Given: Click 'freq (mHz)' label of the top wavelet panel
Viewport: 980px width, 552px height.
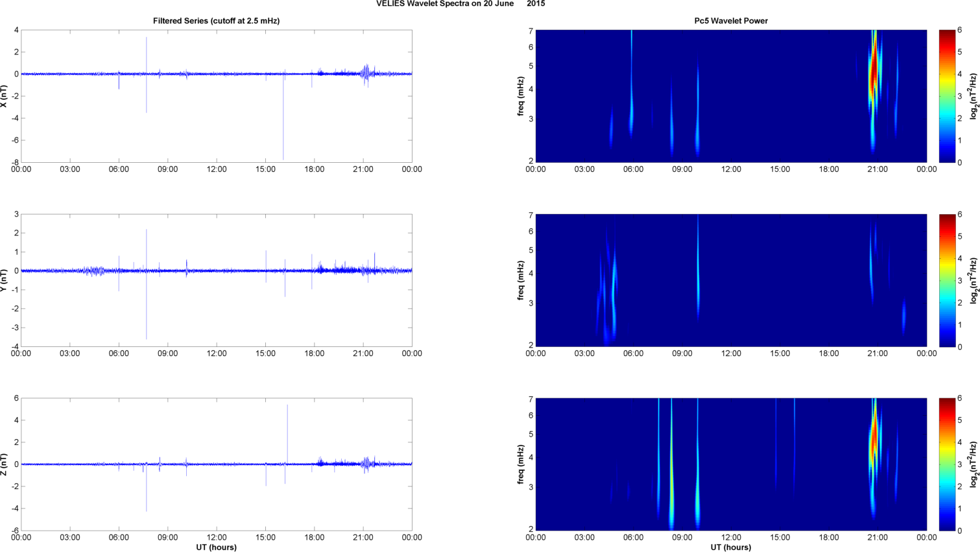Looking at the screenshot, I should pos(521,96).
